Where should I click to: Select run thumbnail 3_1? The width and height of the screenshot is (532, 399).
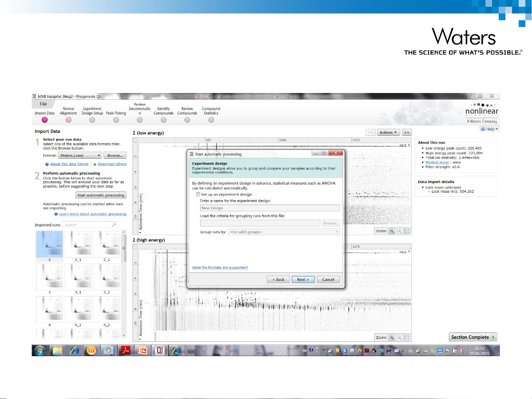tap(78, 277)
